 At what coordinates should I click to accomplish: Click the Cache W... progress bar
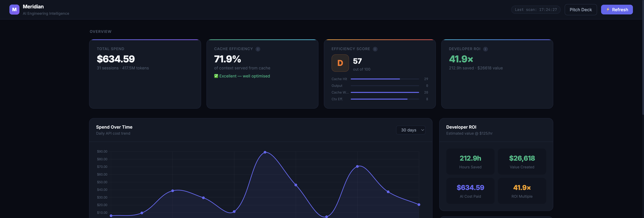(385, 92)
